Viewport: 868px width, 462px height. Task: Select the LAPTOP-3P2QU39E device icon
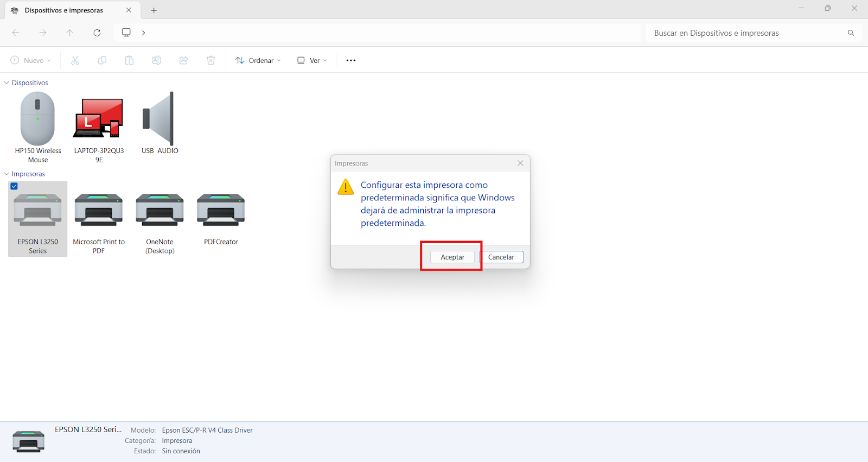point(99,119)
